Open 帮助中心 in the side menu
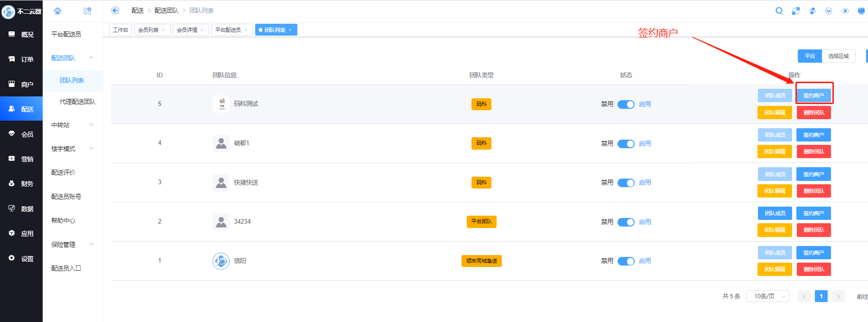This screenshot has height=322, width=868. (64, 220)
